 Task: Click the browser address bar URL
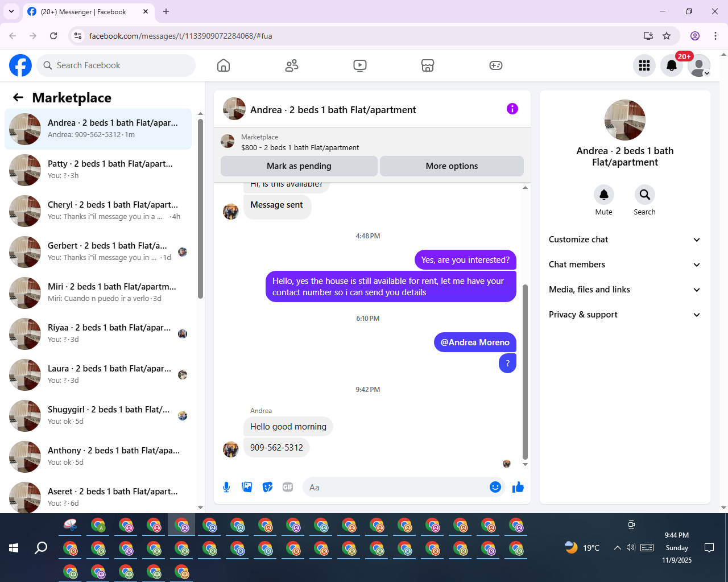click(x=181, y=36)
